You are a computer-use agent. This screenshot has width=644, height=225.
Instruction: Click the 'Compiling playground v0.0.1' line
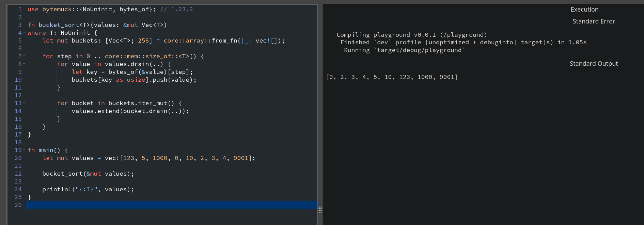click(412, 35)
